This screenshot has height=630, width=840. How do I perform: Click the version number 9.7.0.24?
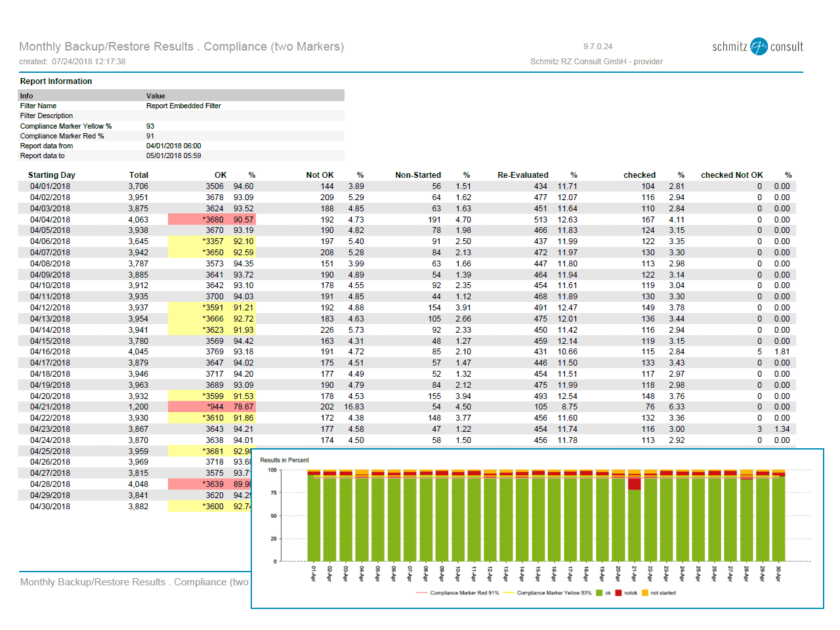[x=598, y=47]
